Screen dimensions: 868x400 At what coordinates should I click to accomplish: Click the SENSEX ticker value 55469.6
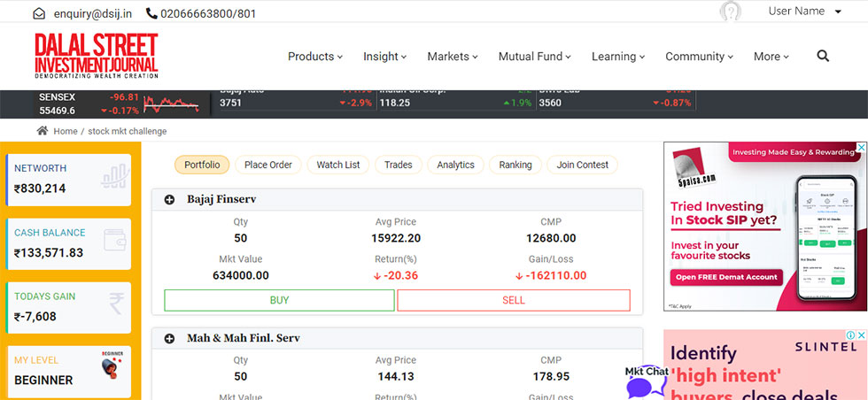[x=57, y=111]
